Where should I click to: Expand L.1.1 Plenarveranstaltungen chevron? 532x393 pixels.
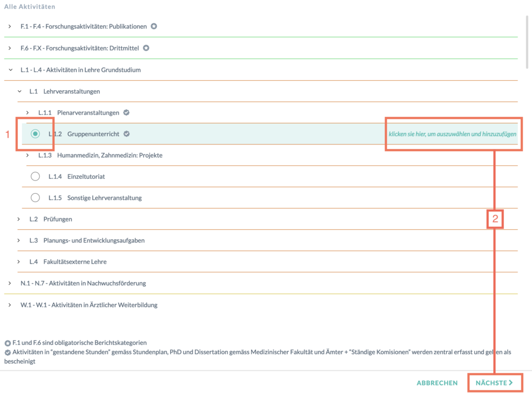28,112
